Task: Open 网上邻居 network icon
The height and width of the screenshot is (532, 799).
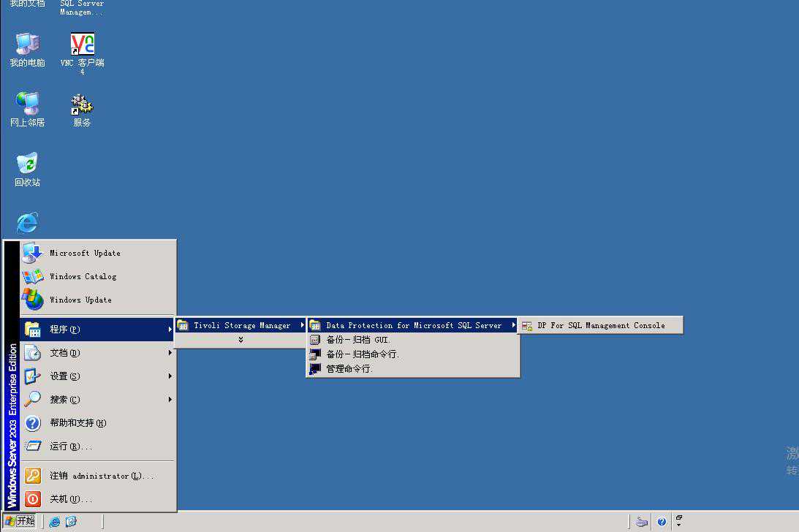Action: click(27, 105)
